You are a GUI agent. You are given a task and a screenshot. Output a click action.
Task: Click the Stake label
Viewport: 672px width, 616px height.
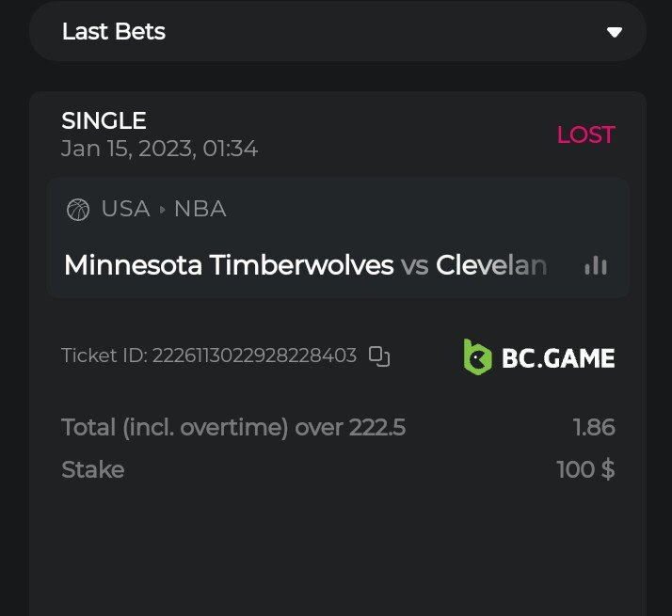tap(92, 469)
